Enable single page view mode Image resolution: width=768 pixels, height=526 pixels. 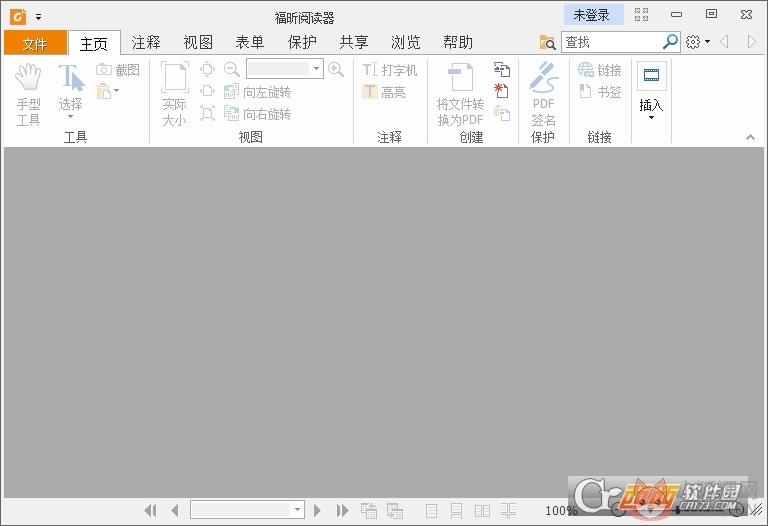coord(431,511)
